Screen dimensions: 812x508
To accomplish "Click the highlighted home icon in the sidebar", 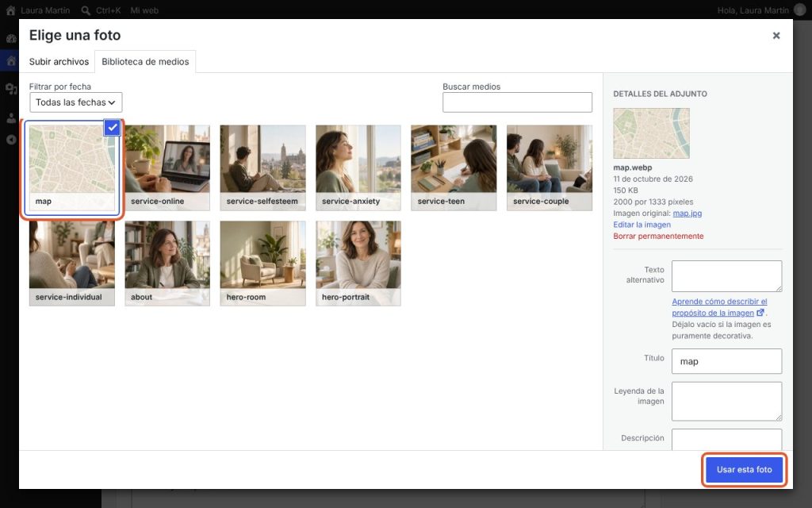I will click(11, 61).
